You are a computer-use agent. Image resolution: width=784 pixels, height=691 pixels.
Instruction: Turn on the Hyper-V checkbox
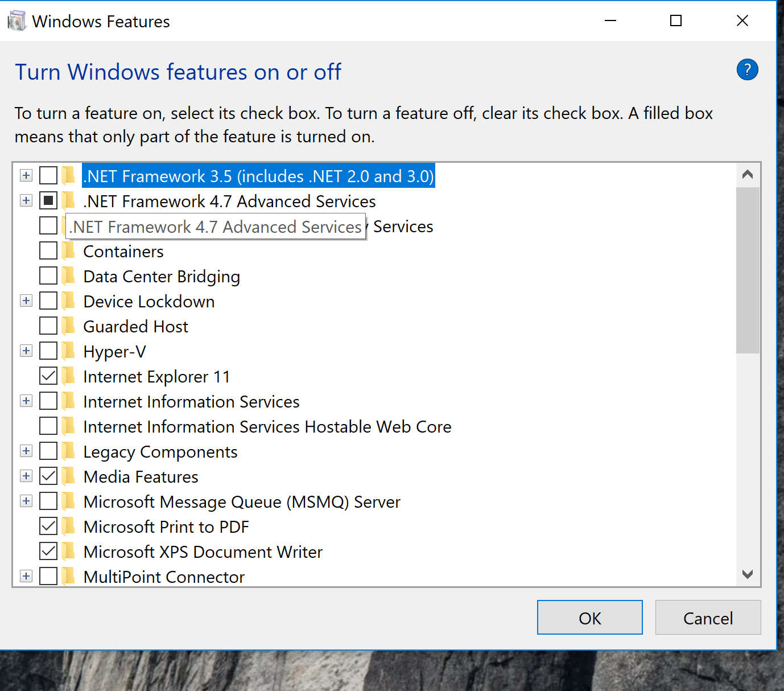click(48, 351)
